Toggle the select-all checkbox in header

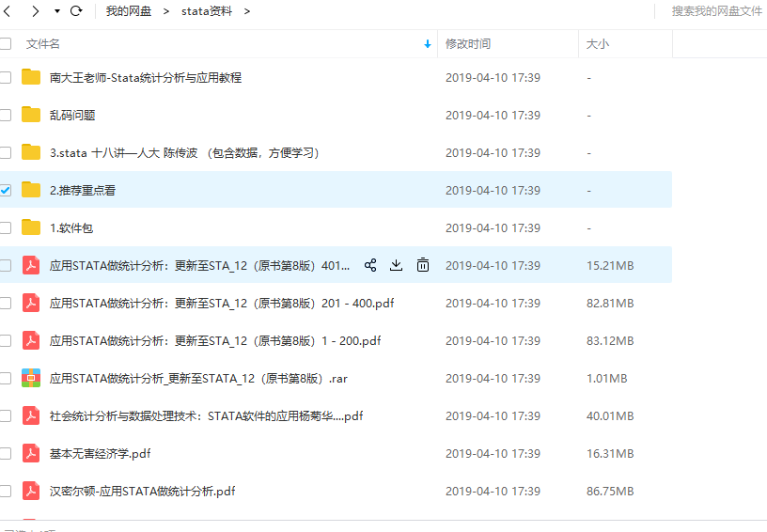pos(6,43)
